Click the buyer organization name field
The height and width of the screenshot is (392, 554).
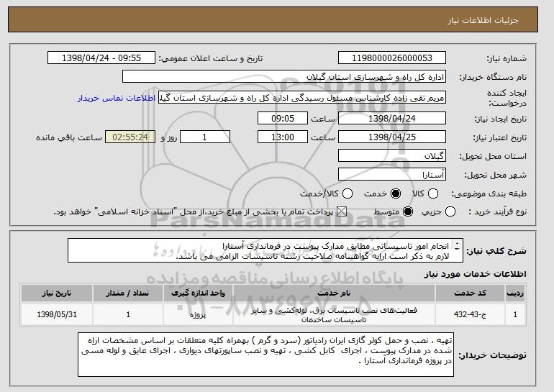[284, 77]
